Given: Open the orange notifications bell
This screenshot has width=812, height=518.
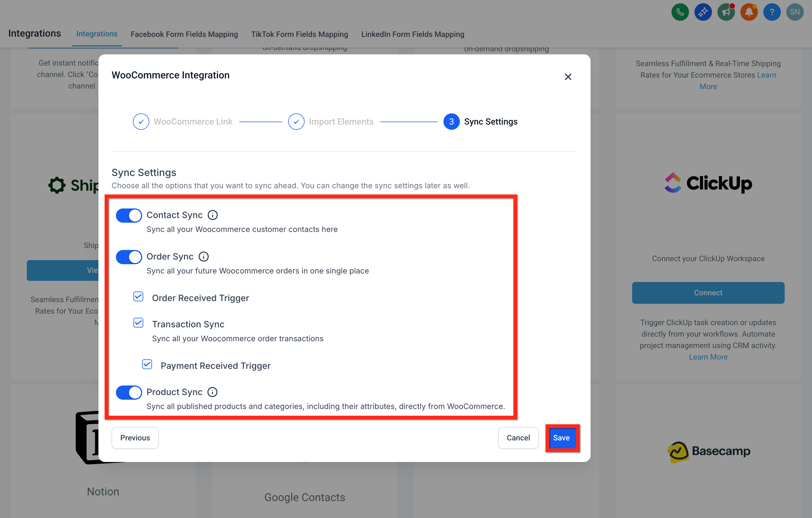Looking at the screenshot, I should click(x=749, y=12).
